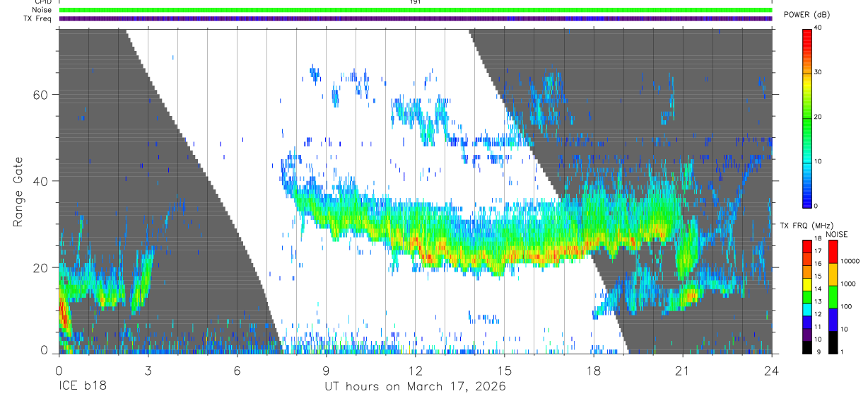Click the range gate tick label '60'

(42, 95)
